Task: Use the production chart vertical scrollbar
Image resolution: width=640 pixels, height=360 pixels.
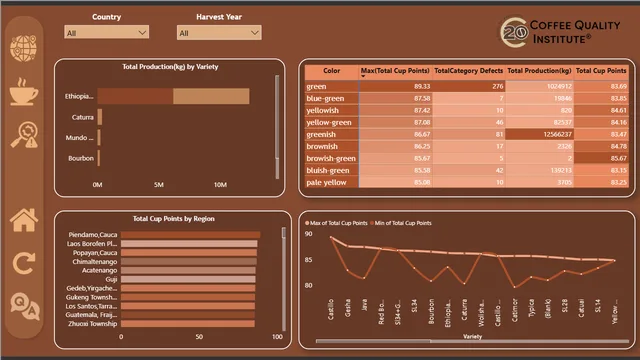Action: pos(277,127)
